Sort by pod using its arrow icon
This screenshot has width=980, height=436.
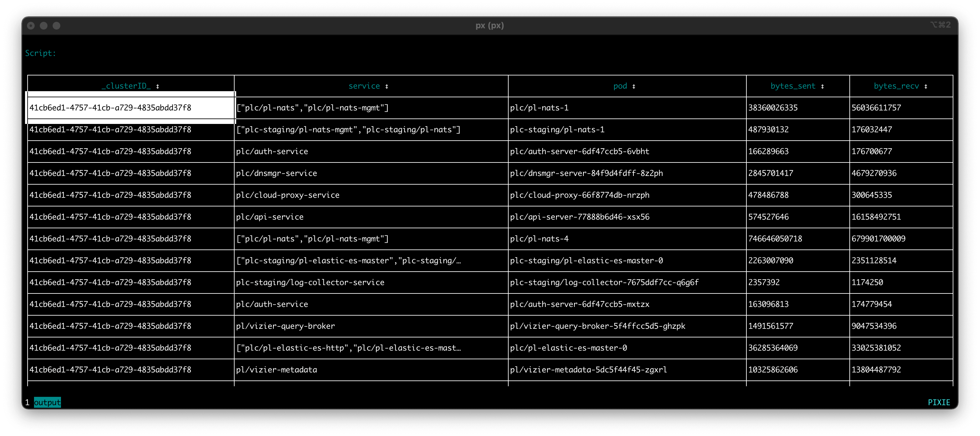tap(634, 86)
